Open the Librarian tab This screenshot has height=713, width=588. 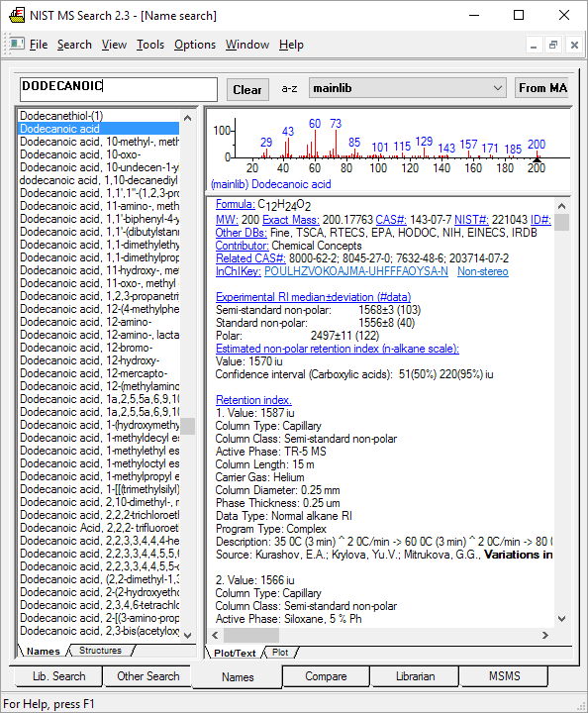point(415,676)
